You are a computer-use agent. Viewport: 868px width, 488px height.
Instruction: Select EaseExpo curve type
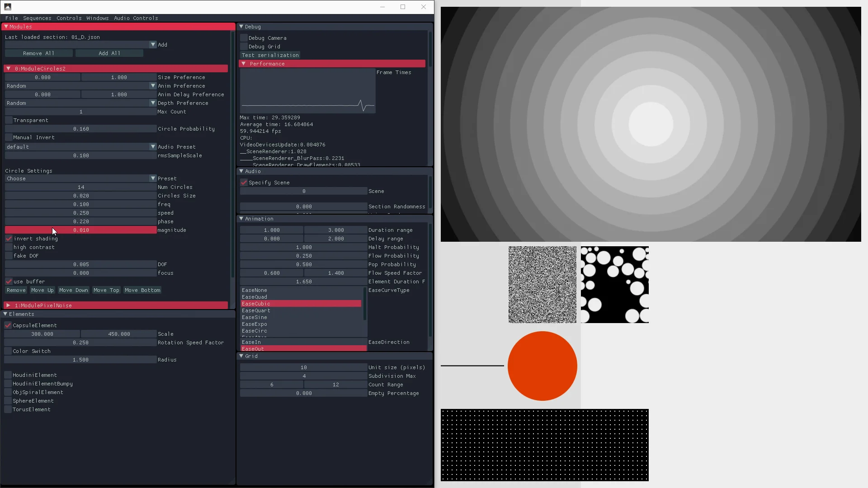tap(301, 324)
